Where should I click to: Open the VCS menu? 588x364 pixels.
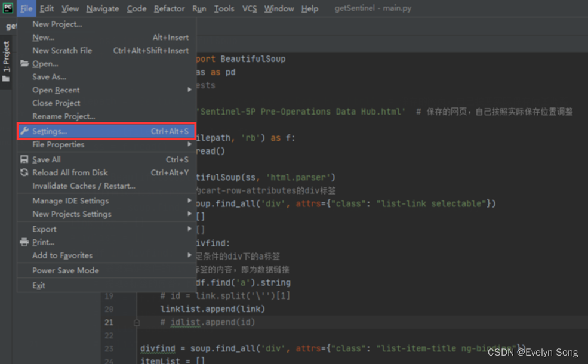pyautogui.click(x=250, y=8)
